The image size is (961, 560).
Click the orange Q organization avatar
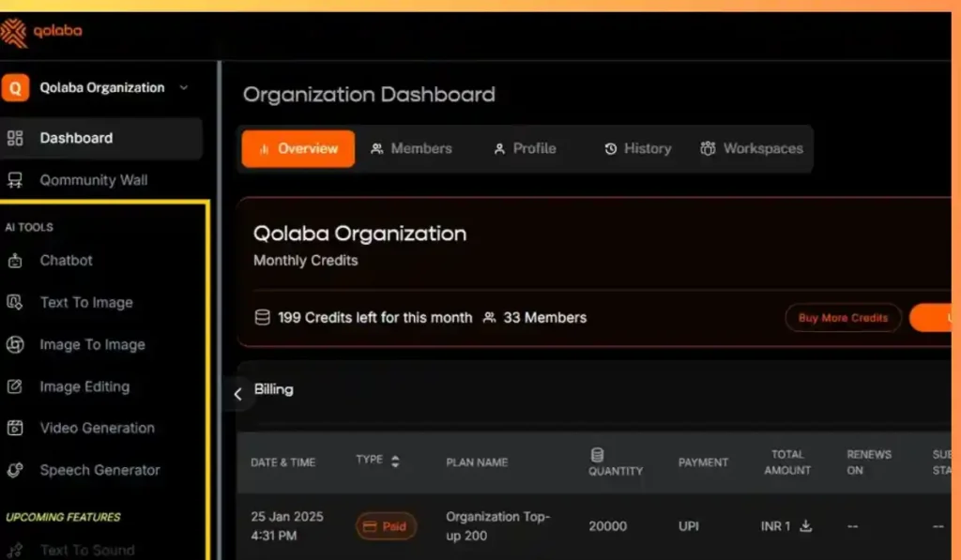15,87
